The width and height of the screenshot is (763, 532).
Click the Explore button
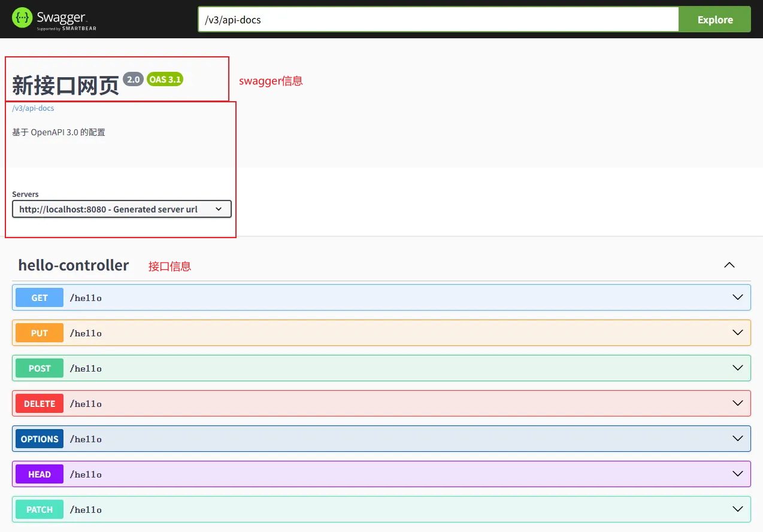(714, 20)
